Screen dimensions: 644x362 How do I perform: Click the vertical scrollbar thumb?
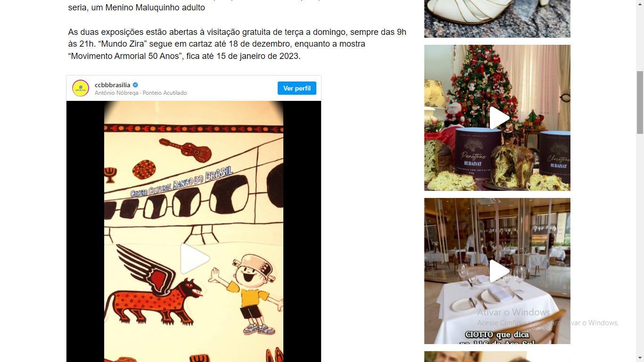point(640,102)
